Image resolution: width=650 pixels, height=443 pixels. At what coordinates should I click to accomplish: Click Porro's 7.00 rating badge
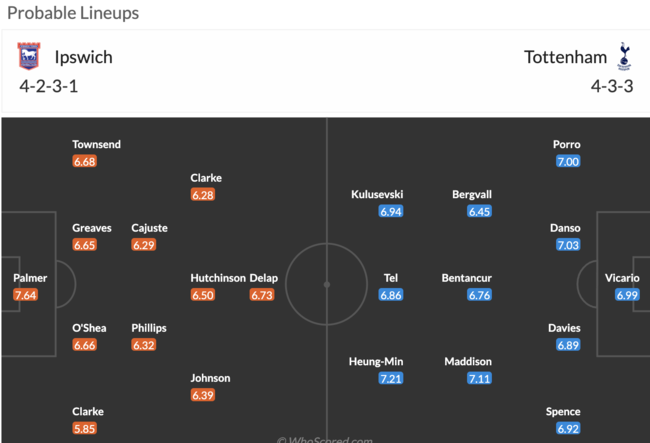pos(568,161)
